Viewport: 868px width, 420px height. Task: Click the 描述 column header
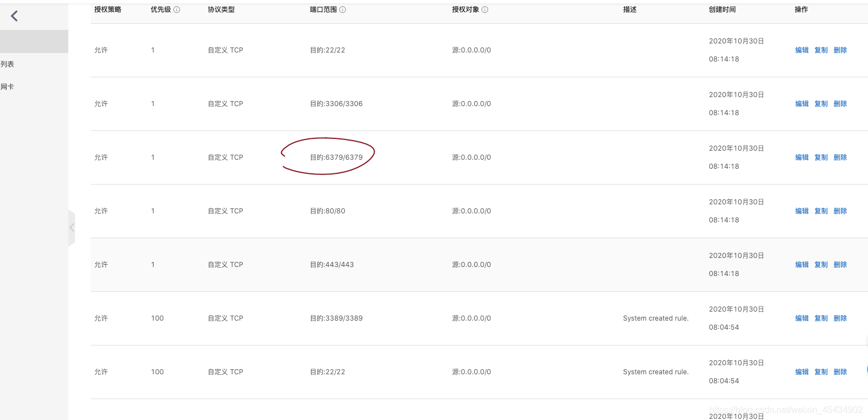coord(630,10)
